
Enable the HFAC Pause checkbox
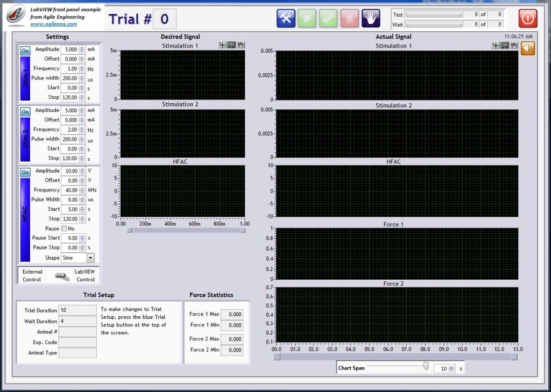coord(65,229)
